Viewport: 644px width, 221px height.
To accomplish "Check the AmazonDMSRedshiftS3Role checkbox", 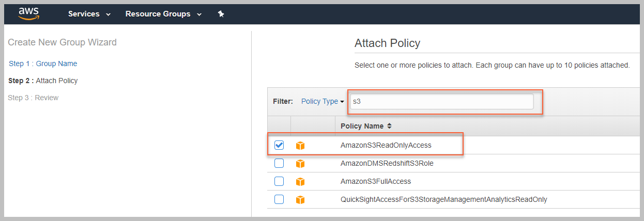I will click(x=279, y=163).
